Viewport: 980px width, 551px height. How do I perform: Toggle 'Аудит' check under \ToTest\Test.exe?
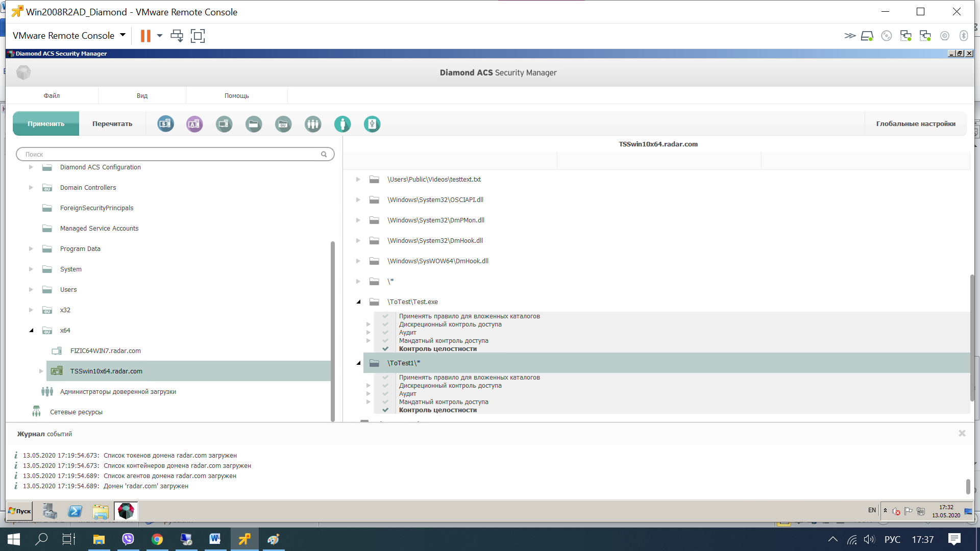tap(385, 333)
